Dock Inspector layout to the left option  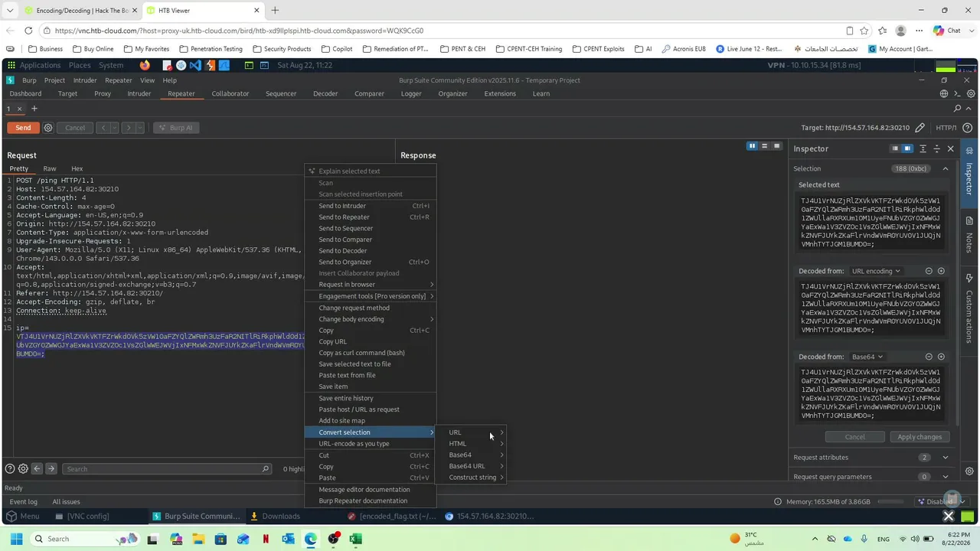pos(894,148)
